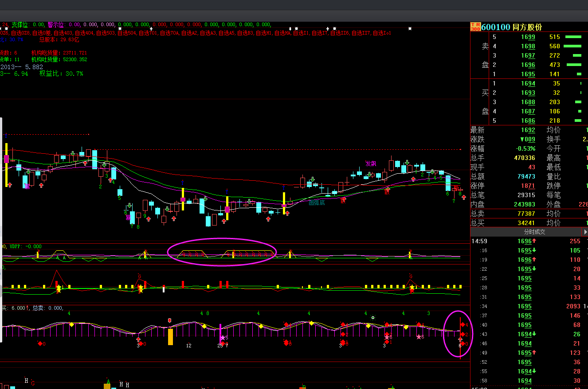This screenshot has height=389, width=588.
Task: Click the 自选701 entry in red list
Action: click(149, 33)
